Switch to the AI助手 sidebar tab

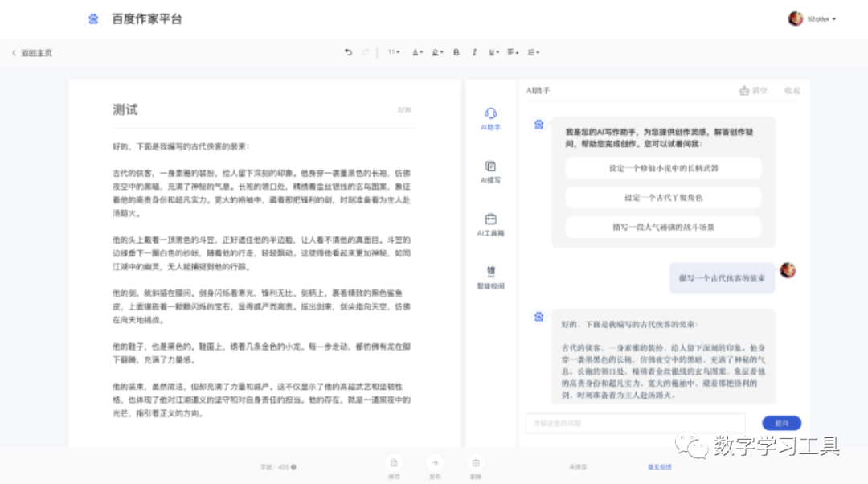(490, 117)
